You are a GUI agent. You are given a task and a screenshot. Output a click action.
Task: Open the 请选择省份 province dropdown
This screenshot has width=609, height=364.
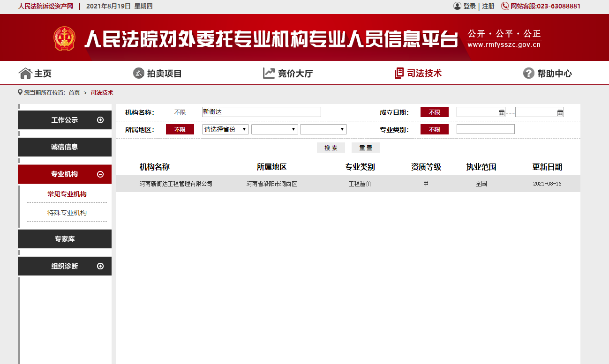click(x=225, y=129)
